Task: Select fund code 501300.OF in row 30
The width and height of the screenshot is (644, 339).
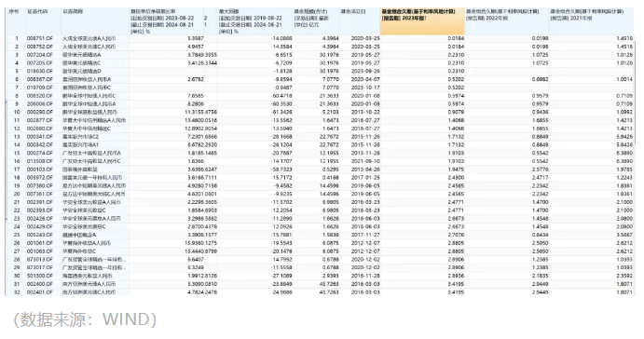Action: (40, 276)
